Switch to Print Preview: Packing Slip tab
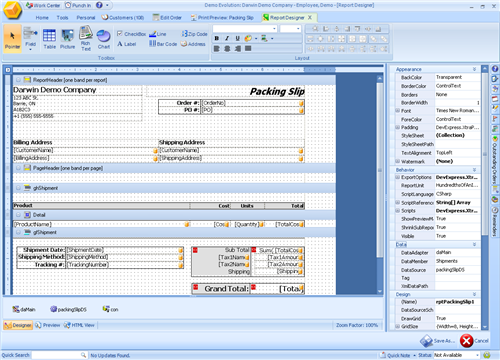Image resolution: width=500 pixels, height=360 pixels. point(222,18)
